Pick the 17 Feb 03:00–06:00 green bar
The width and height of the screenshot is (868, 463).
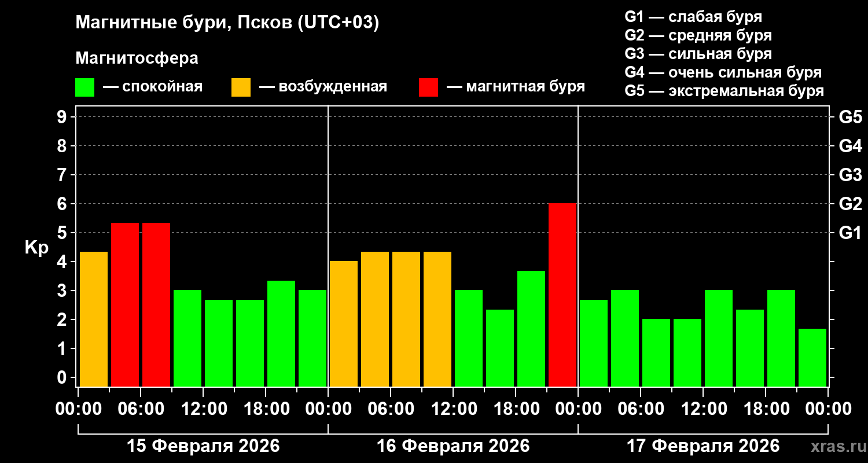pyautogui.click(x=625, y=338)
